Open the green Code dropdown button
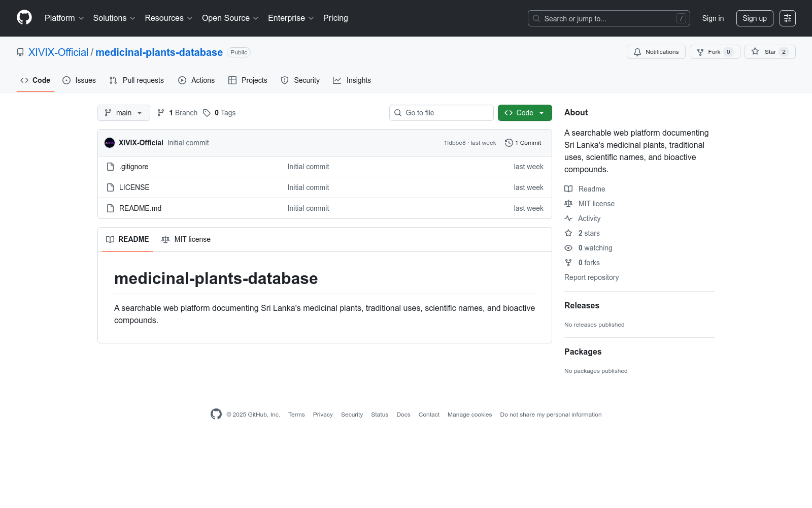 pyautogui.click(x=525, y=113)
